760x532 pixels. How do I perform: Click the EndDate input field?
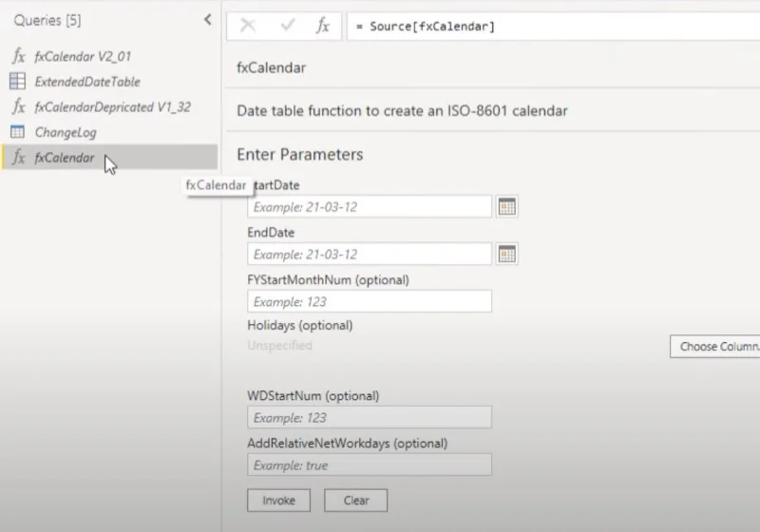[370, 255]
